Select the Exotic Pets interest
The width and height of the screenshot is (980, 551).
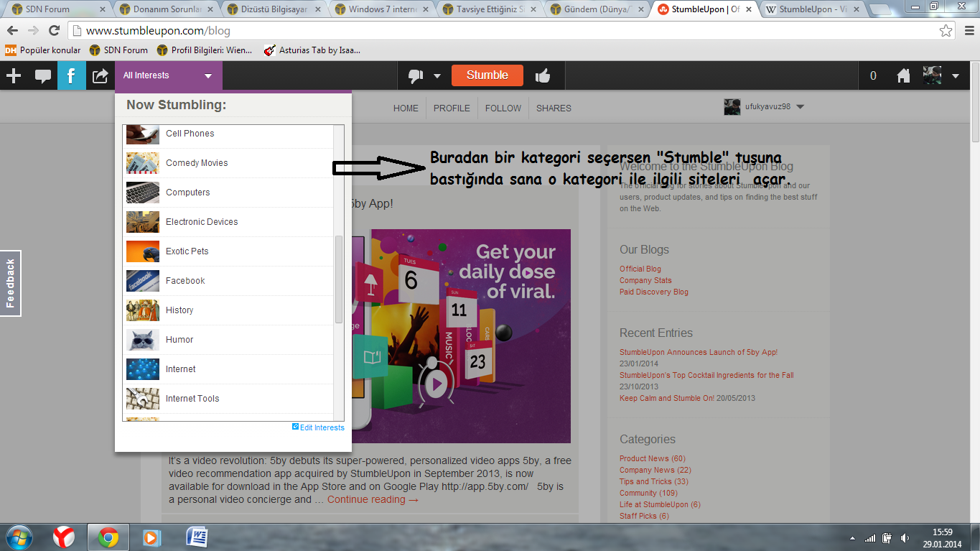tap(229, 251)
